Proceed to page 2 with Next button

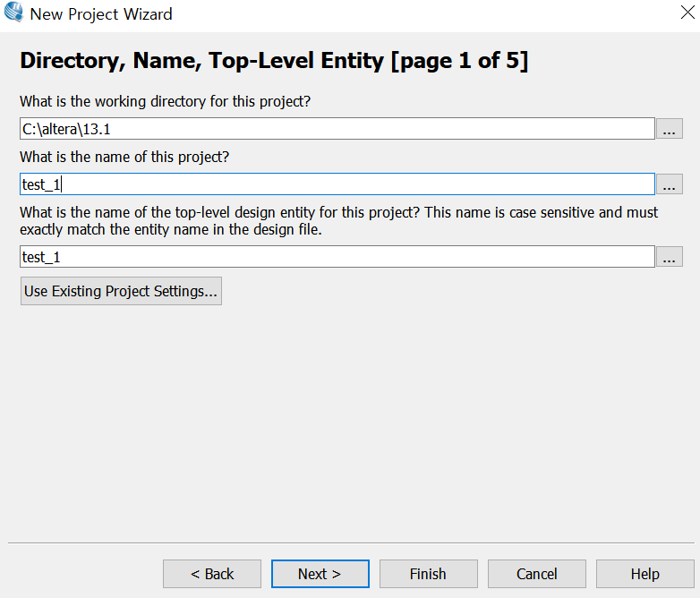[320, 574]
